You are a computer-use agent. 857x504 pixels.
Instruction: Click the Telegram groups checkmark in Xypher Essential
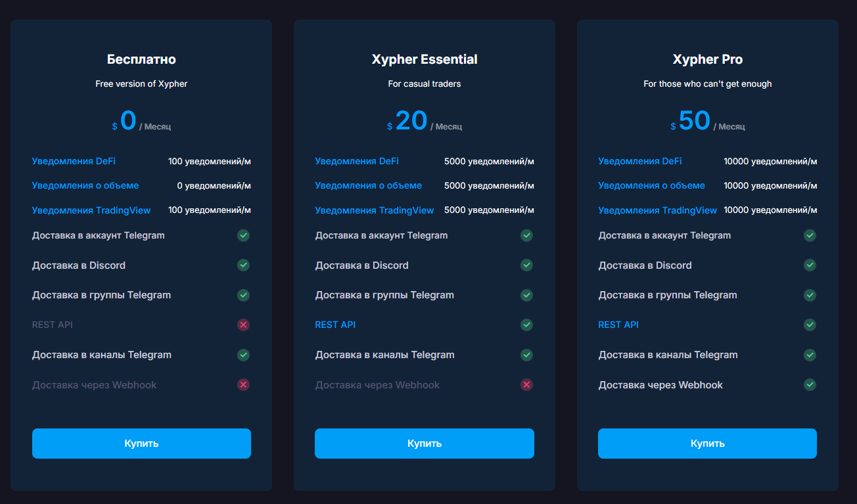click(x=527, y=295)
